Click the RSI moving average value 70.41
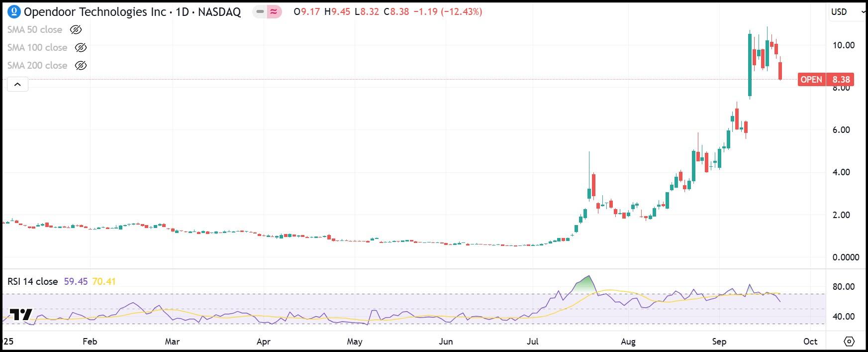This screenshot has width=868, height=352. click(x=104, y=282)
